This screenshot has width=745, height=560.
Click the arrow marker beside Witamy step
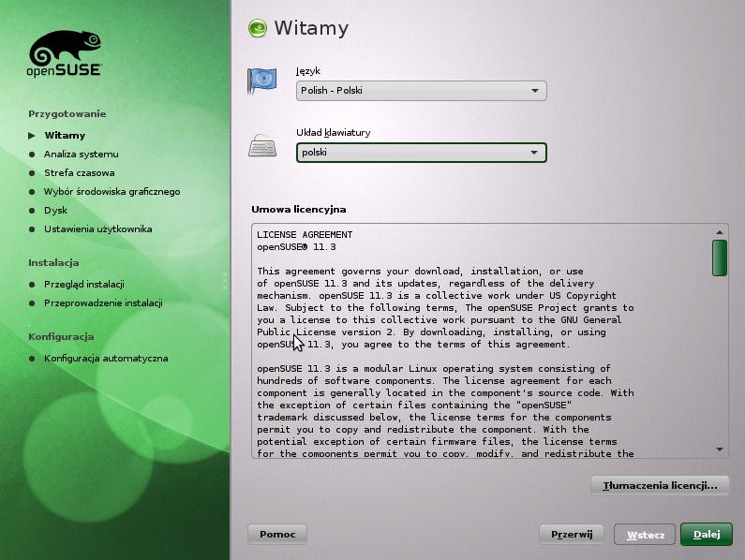[x=32, y=136]
